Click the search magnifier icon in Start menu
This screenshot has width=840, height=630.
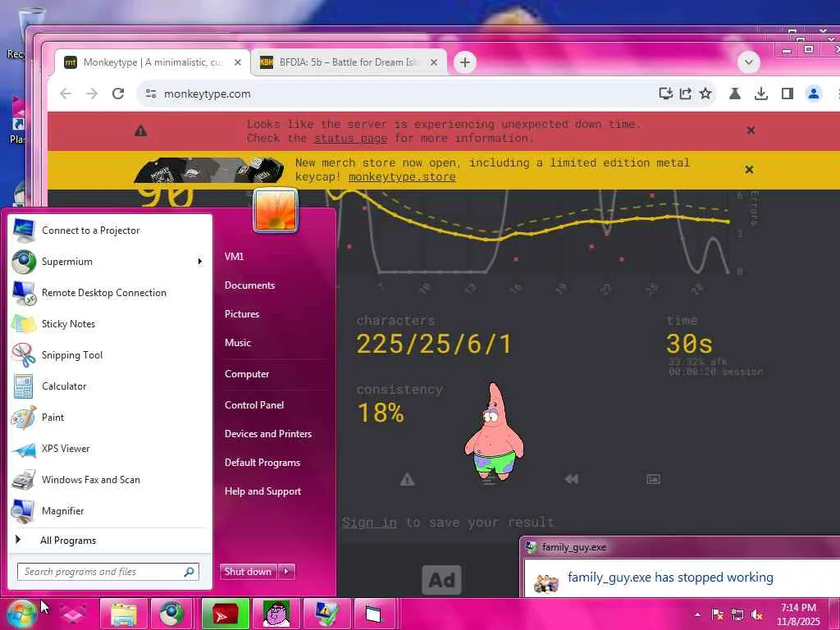(189, 572)
